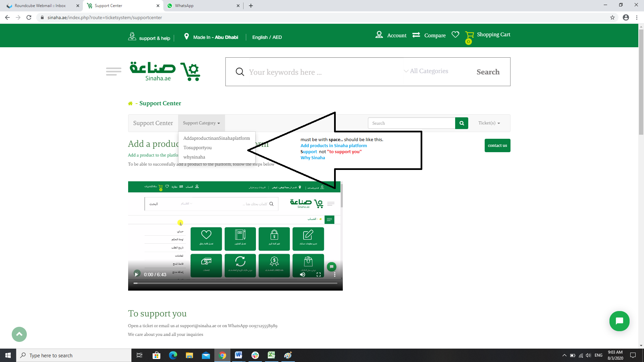Click the contact us button

(497, 145)
